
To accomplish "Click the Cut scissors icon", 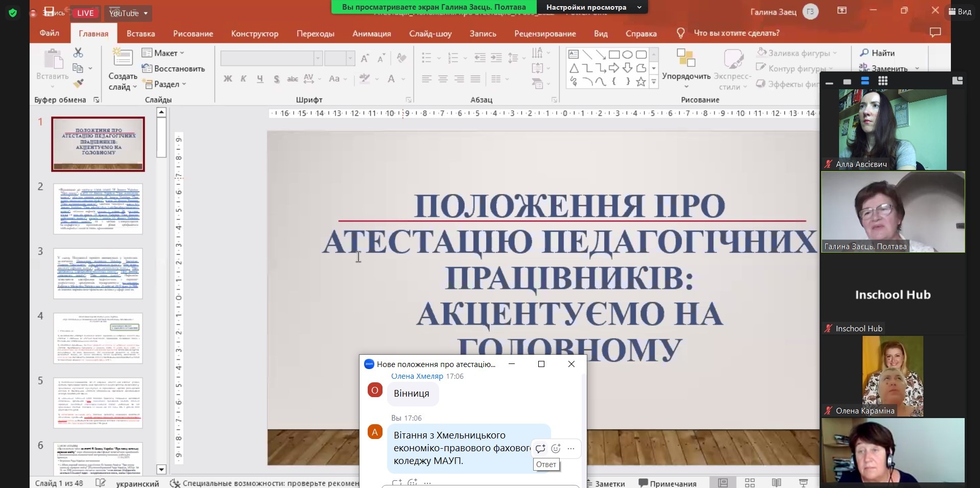I will coord(78,53).
